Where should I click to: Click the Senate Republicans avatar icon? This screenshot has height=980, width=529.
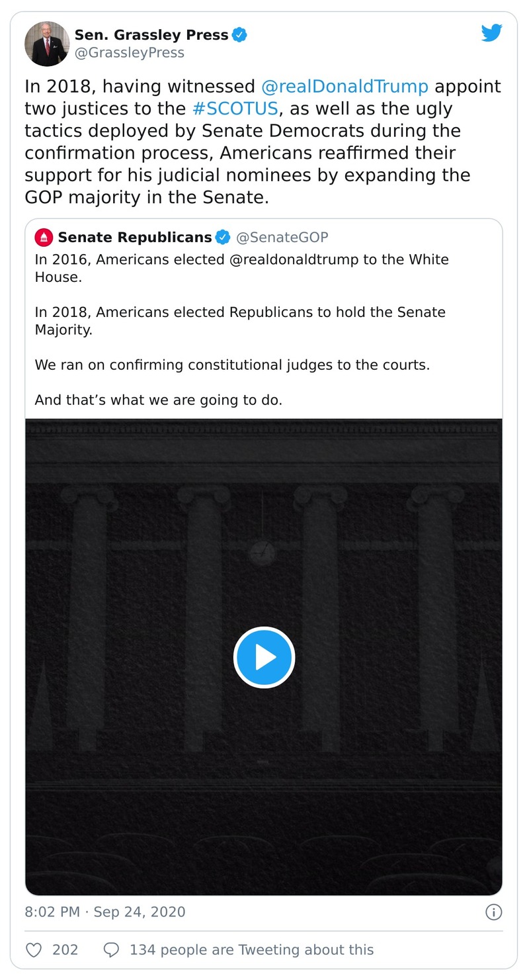tap(44, 237)
